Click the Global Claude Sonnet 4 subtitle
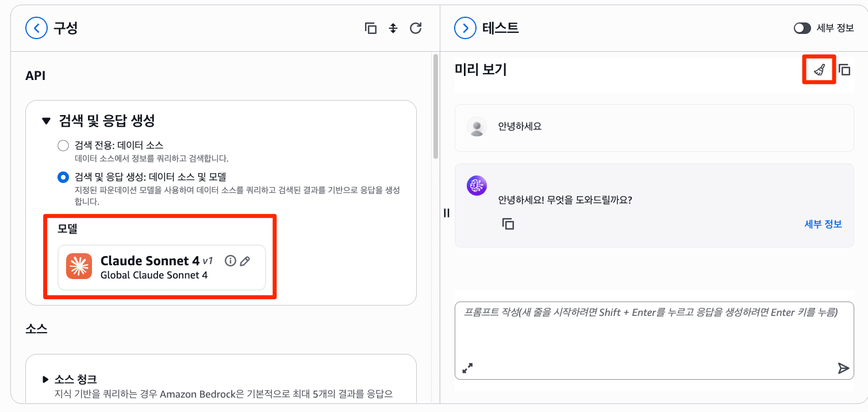Screen dimensions: 868x412 pyautogui.click(x=154, y=275)
